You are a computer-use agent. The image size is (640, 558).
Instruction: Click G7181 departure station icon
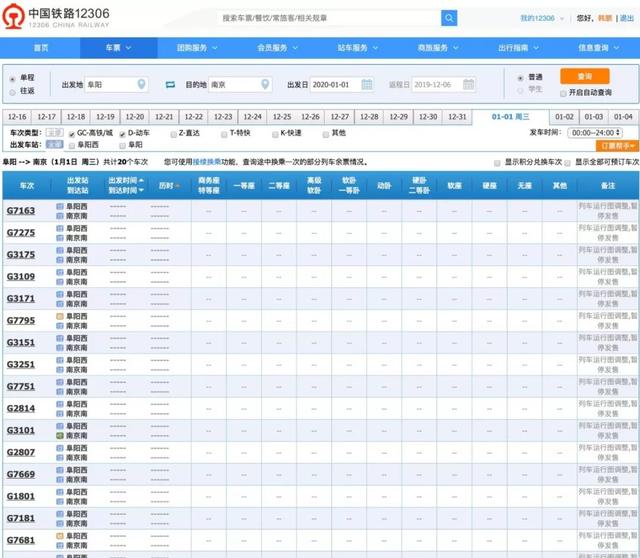click(x=60, y=514)
